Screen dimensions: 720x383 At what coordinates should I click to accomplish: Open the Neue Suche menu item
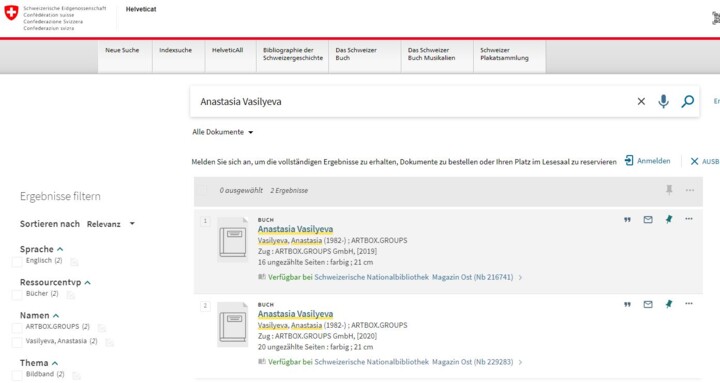122,50
